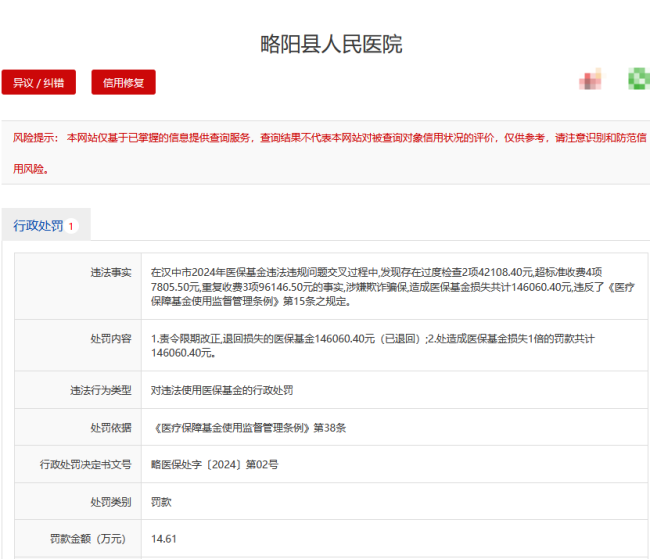Select the 处罚依据 row label
This screenshot has width=650, height=559.
[x=111, y=427]
